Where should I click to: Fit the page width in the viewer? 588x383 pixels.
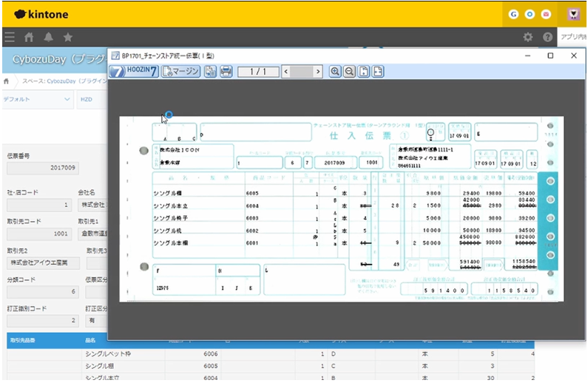tap(378, 71)
